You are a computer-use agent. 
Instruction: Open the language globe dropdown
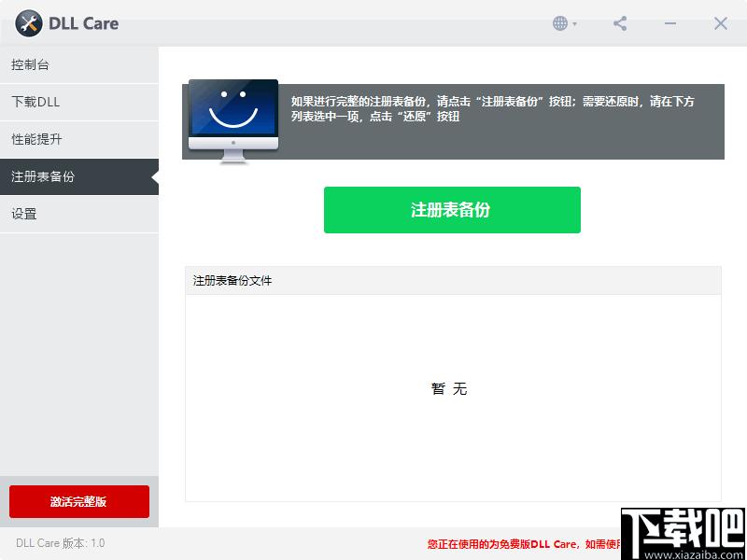tap(565, 23)
